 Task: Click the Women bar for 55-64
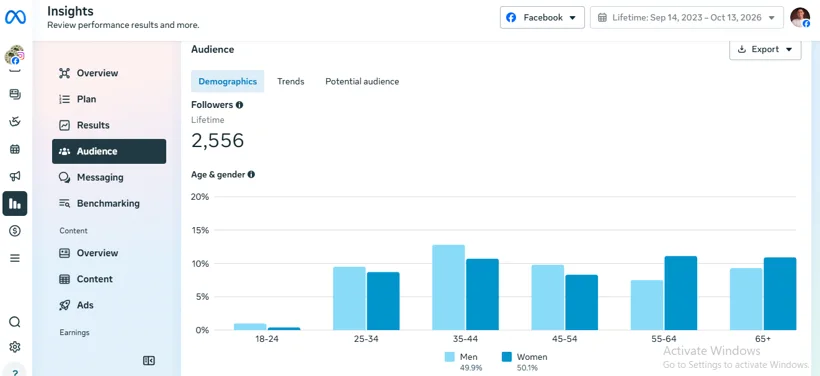[681, 293]
